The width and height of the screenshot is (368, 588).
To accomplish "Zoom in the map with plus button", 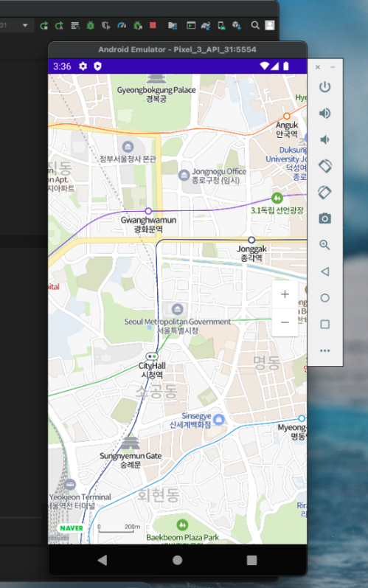I will point(285,294).
